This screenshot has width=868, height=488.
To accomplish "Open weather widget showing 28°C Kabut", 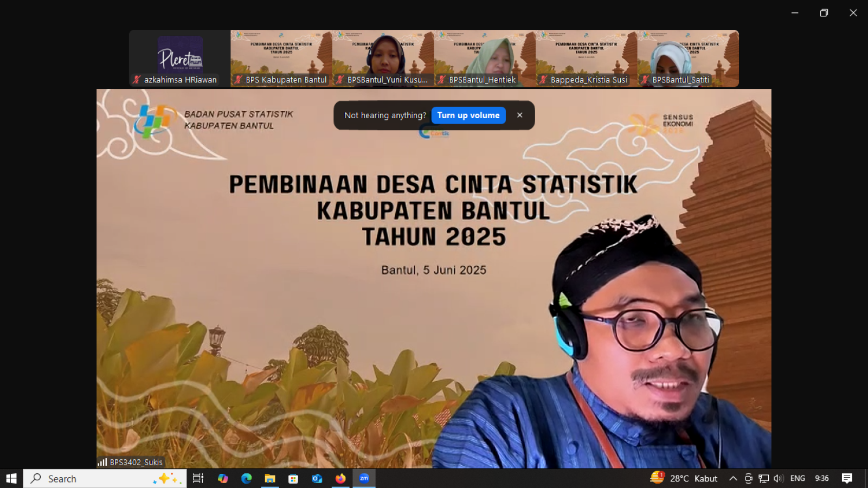I will tap(684, 478).
